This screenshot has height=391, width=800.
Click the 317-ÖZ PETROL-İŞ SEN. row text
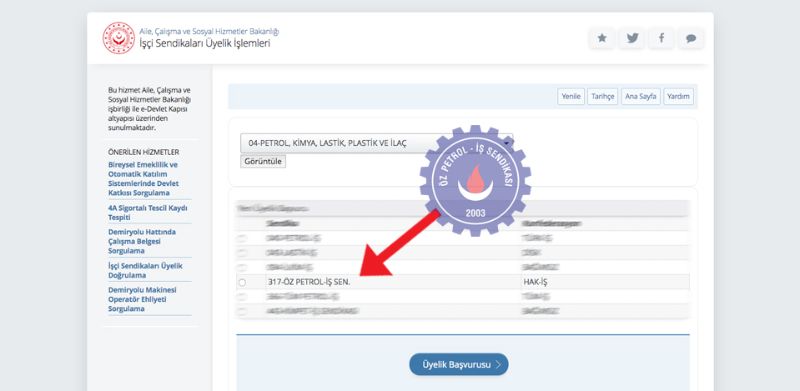click(309, 282)
